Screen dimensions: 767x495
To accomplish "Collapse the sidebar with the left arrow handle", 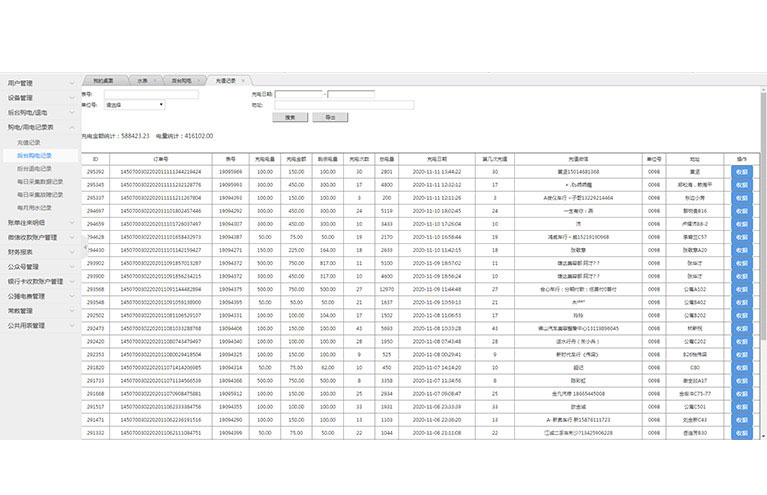I will point(85,248).
